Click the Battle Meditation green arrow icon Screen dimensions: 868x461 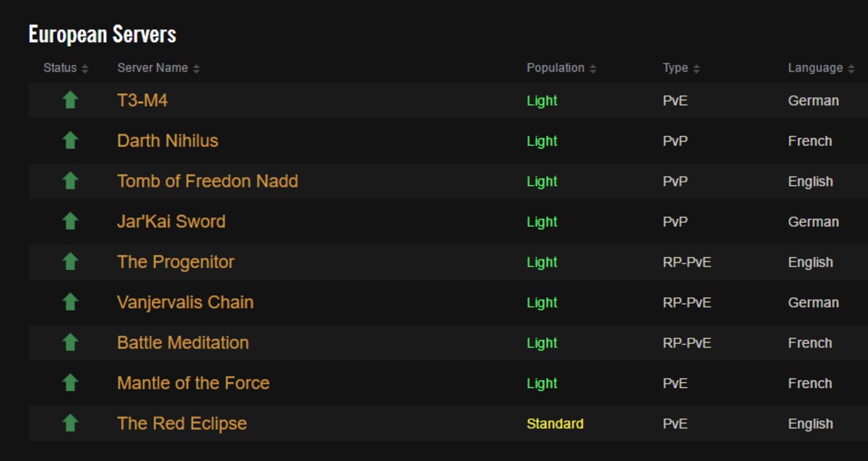click(70, 342)
